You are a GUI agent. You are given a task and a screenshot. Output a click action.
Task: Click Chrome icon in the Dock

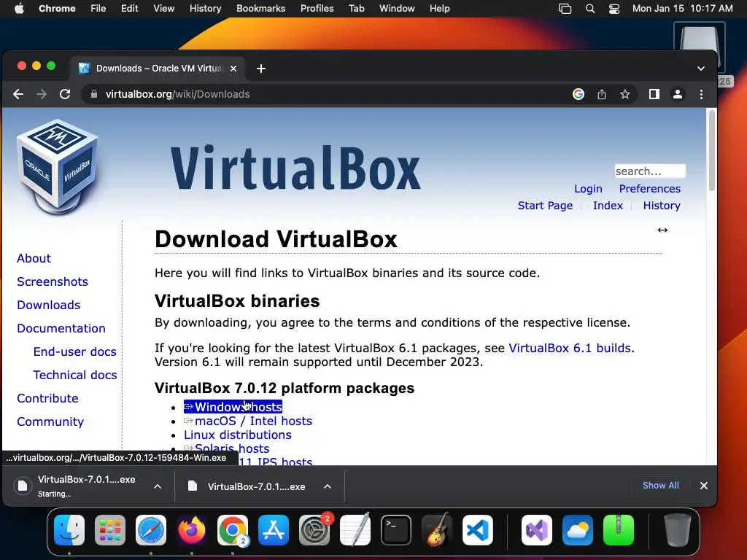pos(233,530)
